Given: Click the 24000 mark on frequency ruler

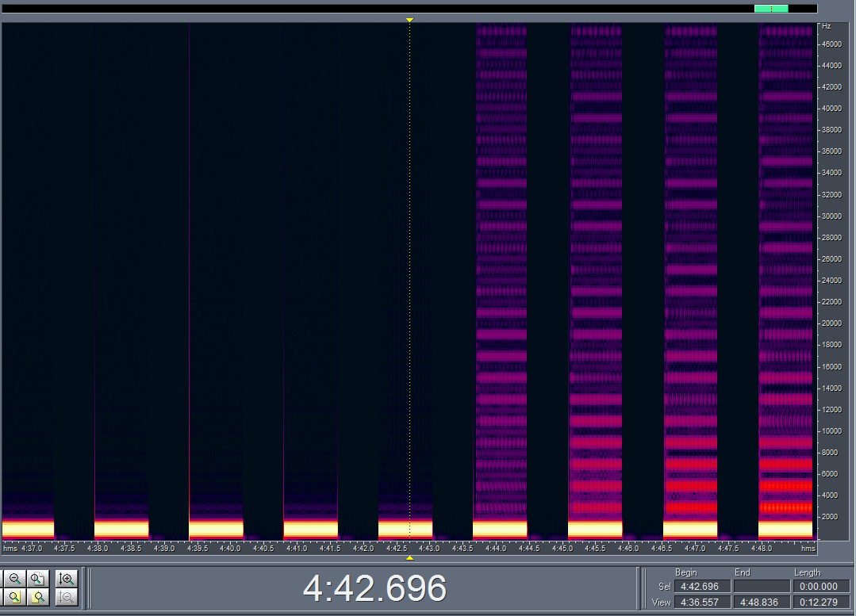Looking at the screenshot, I should pyautogui.click(x=831, y=281).
